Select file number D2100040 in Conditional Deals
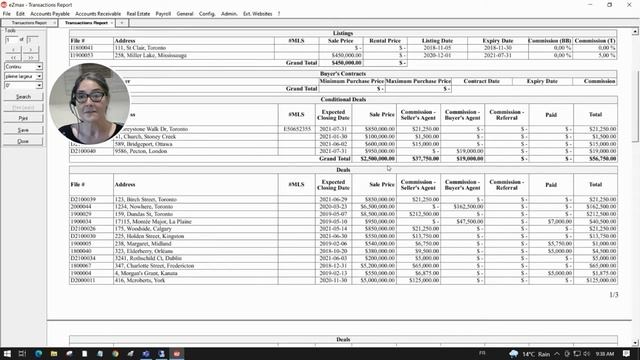640x360 pixels. click(x=83, y=151)
